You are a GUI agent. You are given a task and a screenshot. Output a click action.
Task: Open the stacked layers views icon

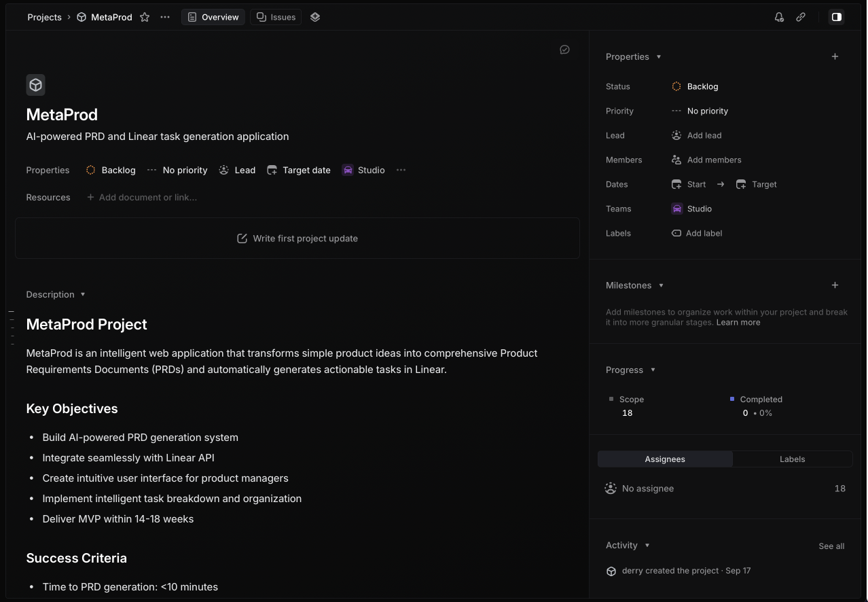pyautogui.click(x=315, y=17)
